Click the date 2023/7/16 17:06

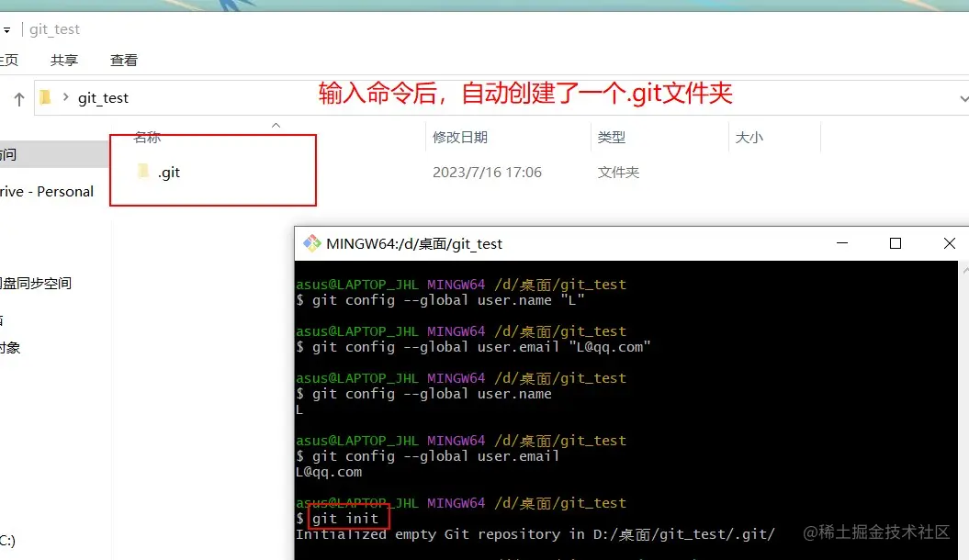[x=487, y=173]
